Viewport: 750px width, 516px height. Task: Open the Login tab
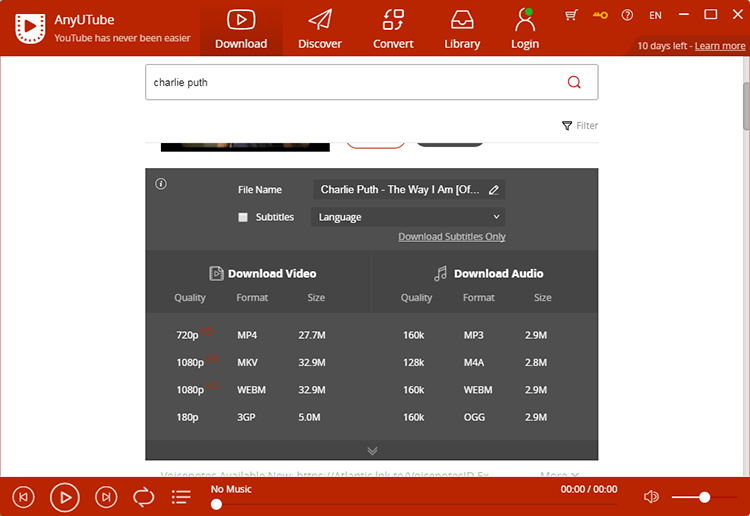[525, 29]
